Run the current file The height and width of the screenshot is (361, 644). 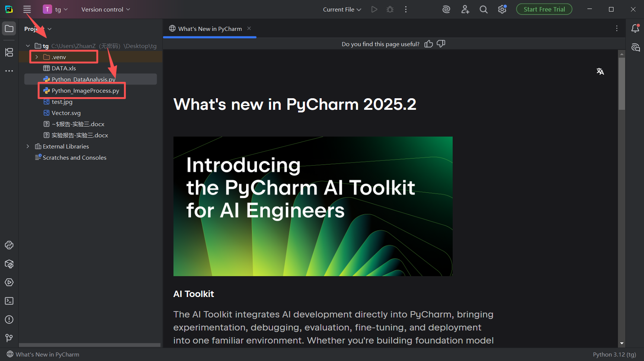(x=374, y=9)
